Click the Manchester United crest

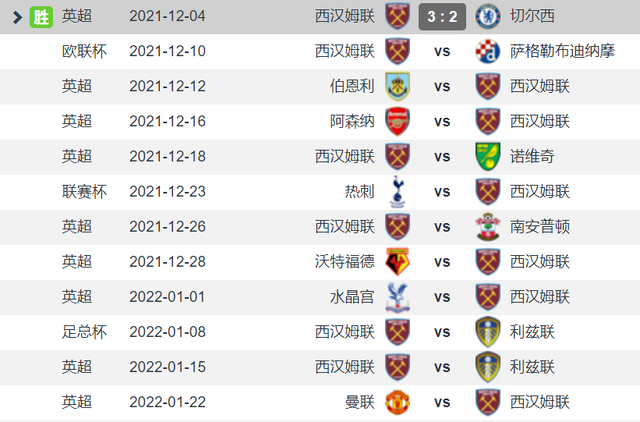pyautogui.click(x=398, y=402)
